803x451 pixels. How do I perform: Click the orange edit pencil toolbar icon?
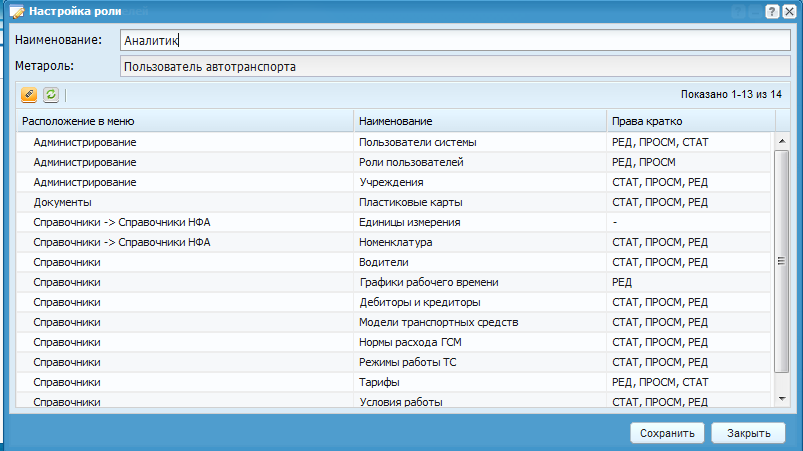coord(29,95)
